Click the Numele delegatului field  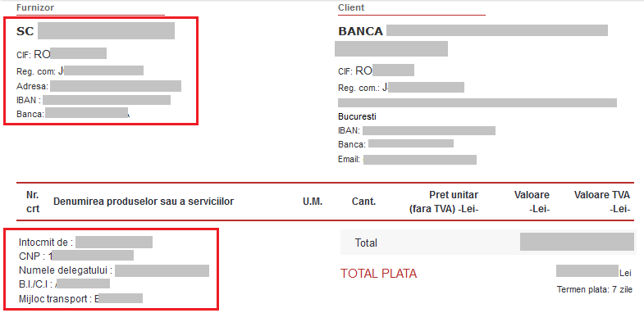tap(162, 270)
